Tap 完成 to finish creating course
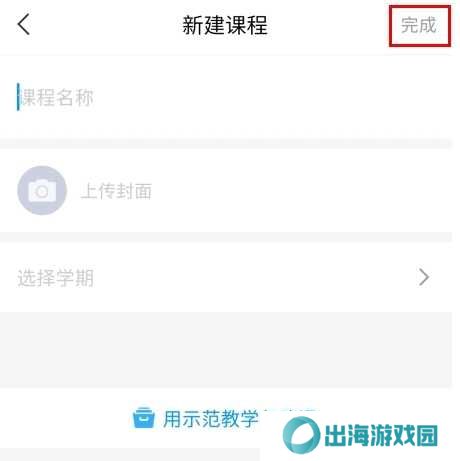Viewport: 460px width, 461px height. click(x=419, y=25)
